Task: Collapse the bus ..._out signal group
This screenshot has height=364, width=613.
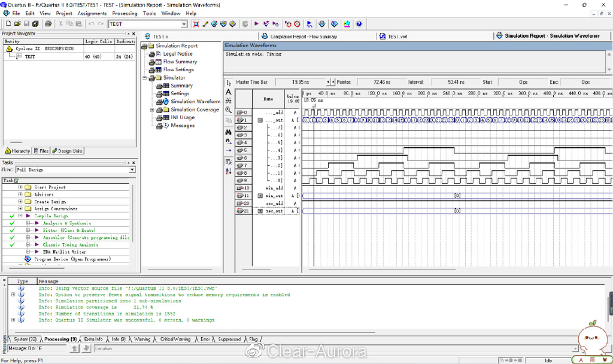Action: (x=260, y=120)
